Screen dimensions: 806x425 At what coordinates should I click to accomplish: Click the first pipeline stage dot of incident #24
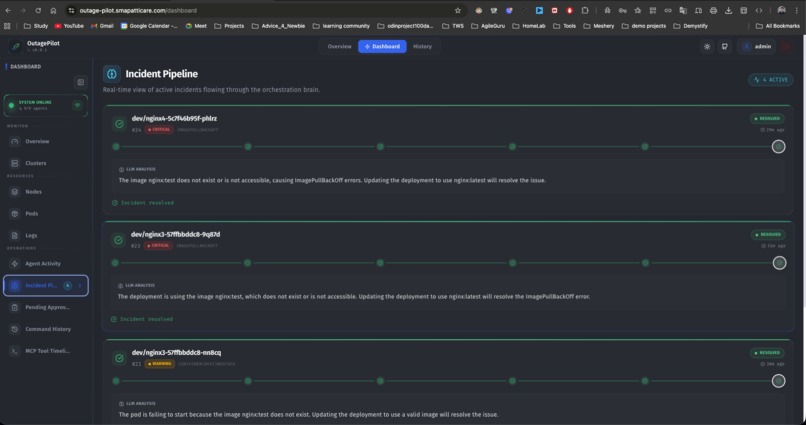click(116, 146)
